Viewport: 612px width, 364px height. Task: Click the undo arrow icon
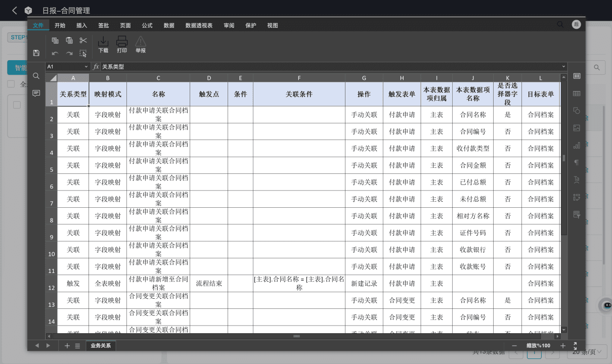click(55, 53)
